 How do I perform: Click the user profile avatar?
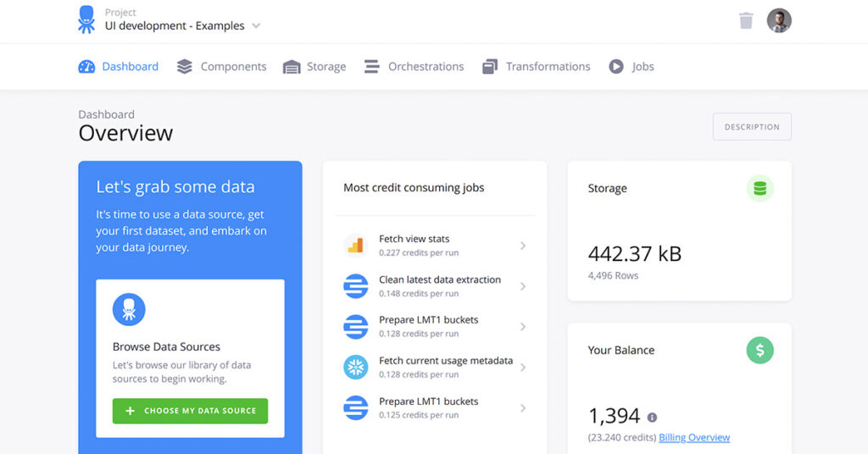click(779, 20)
